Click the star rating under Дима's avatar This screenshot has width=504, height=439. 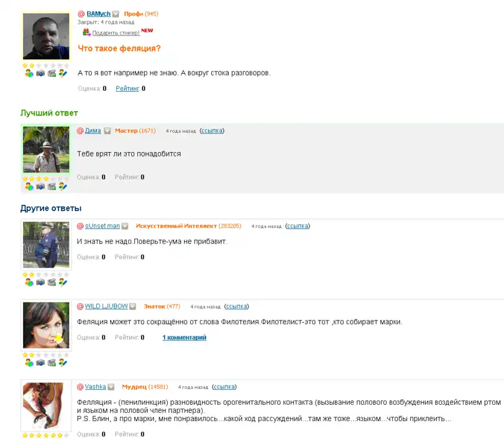[x=46, y=179]
